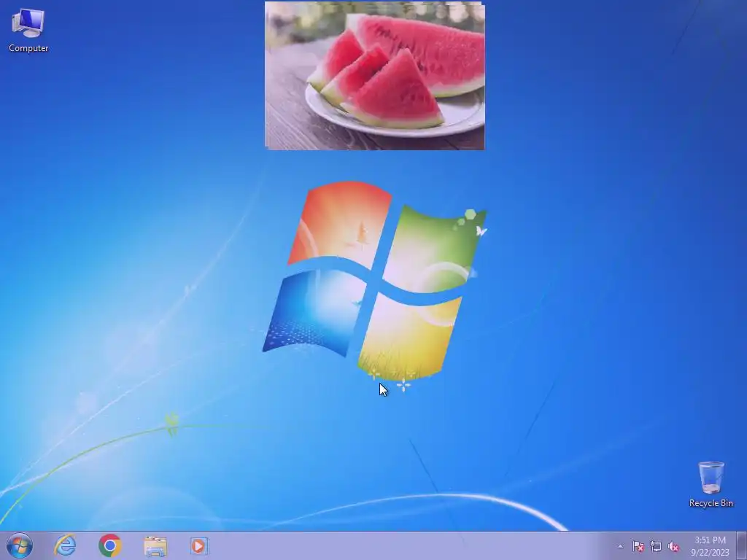Open the Windows Start menu

pyautogui.click(x=20, y=545)
